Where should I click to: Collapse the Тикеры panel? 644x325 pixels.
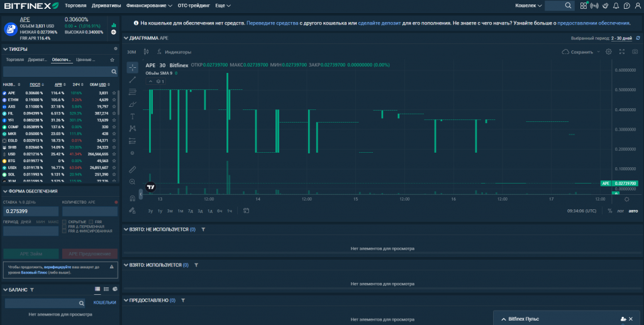point(5,49)
